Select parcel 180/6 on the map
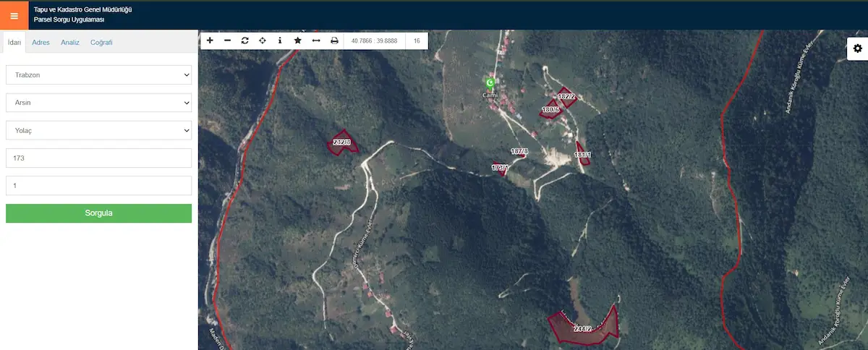The height and width of the screenshot is (350, 868). pyautogui.click(x=550, y=111)
